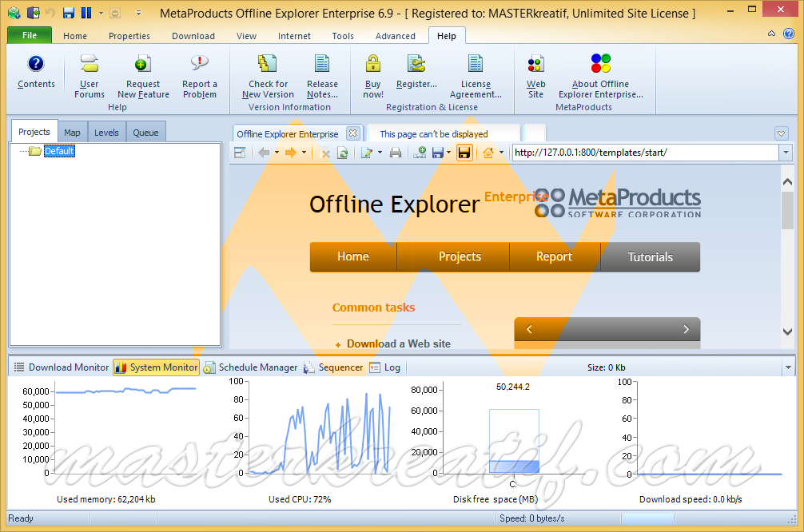Select the Default folder in the project tree
Screen dimensions: 804x532
59,151
